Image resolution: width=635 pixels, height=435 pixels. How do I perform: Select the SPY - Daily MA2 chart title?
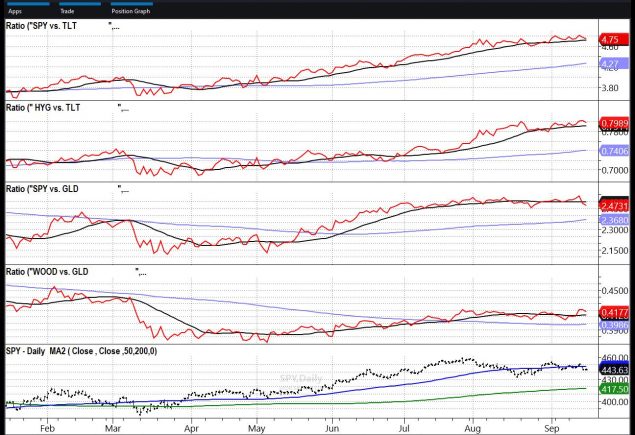point(81,351)
